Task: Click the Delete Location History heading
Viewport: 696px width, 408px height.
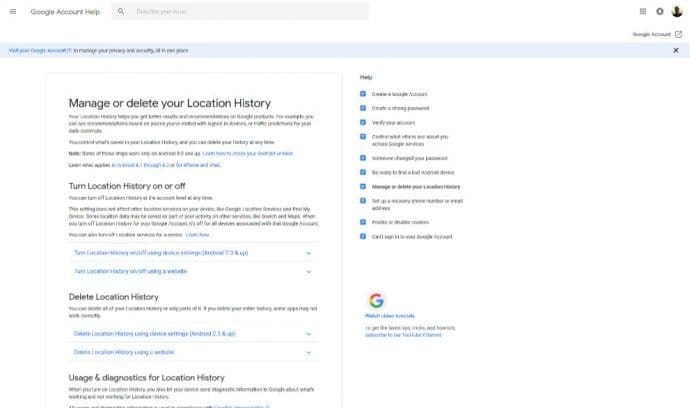Action: (114, 297)
